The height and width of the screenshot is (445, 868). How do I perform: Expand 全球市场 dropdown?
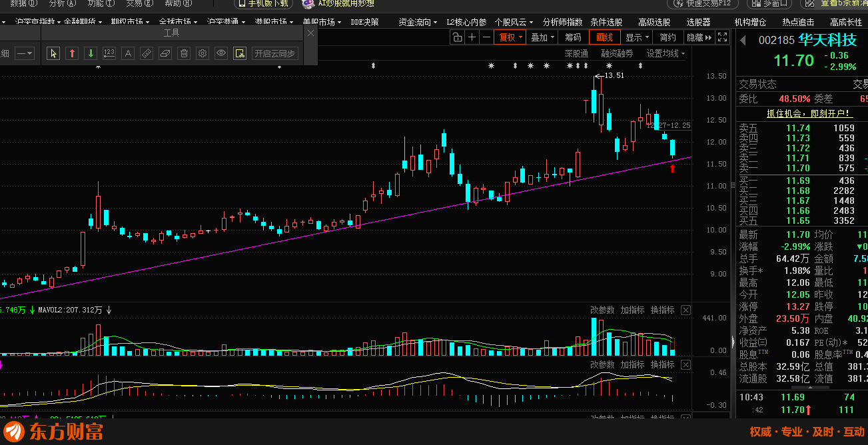coord(178,22)
